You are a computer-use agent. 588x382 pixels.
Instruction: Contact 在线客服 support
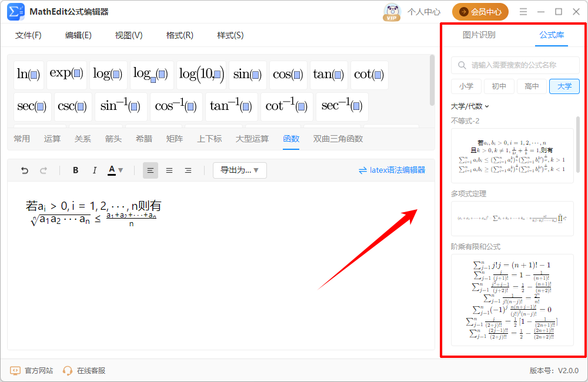(x=83, y=371)
